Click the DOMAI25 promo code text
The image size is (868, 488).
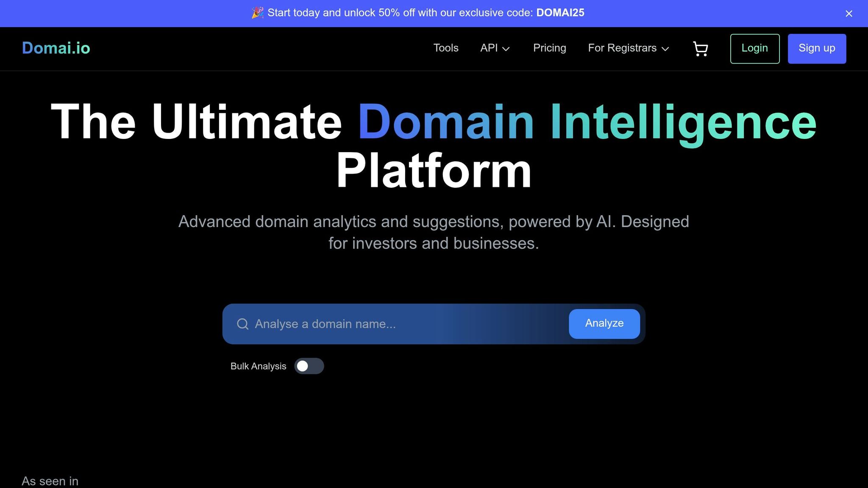coord(560,13)
